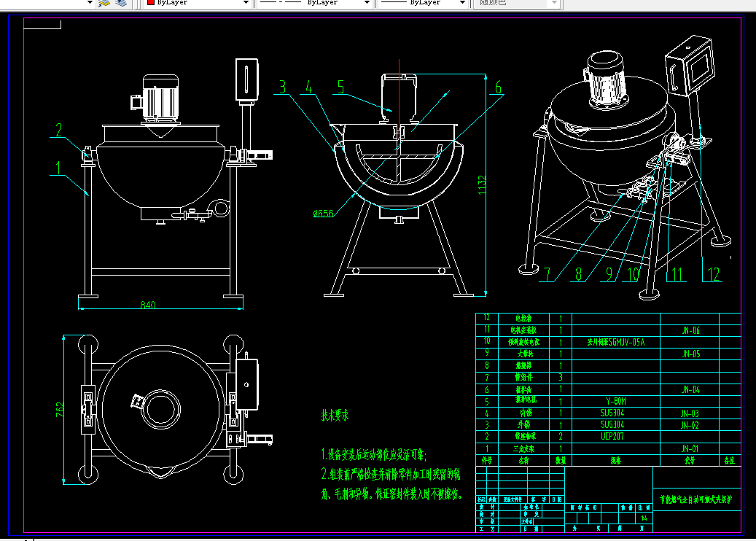Select balloon number 12 in isometric view
The height and width of the screenshot is (541, 756).
coord(713,274)
